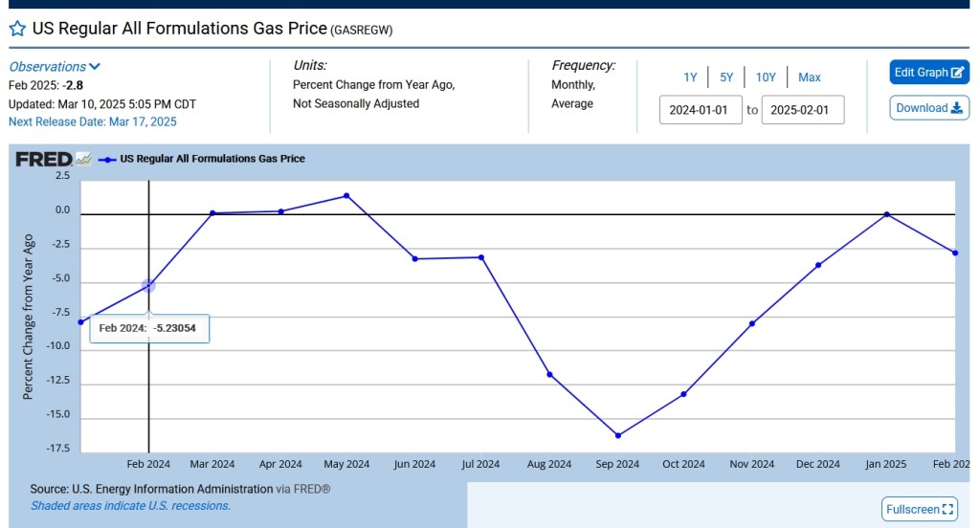Click the Sep 2024 lowest data point

coord(618,435)
